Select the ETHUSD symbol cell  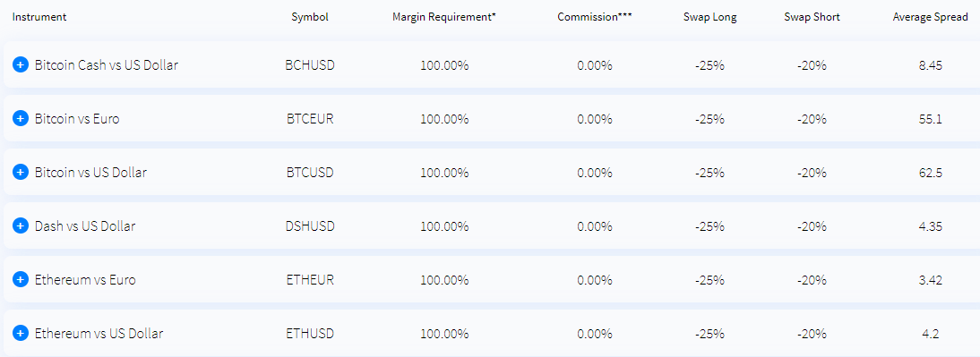tap(309, 334)
